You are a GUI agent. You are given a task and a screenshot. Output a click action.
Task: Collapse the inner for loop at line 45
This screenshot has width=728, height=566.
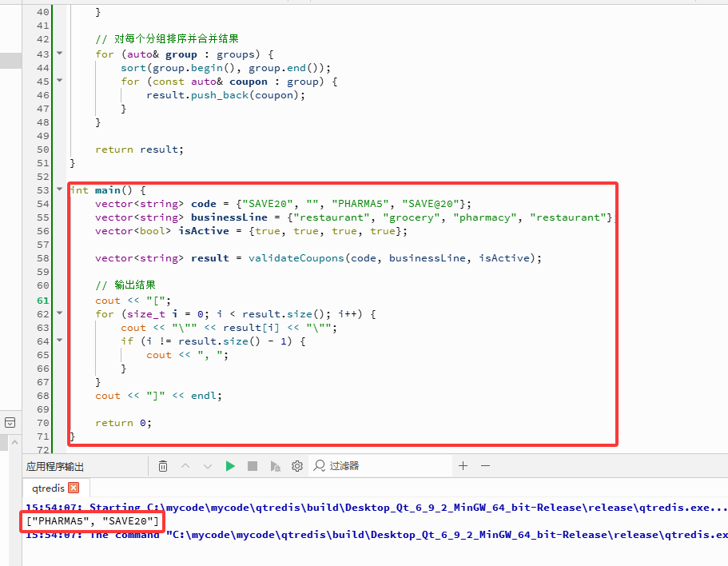[x=59, y=80]
